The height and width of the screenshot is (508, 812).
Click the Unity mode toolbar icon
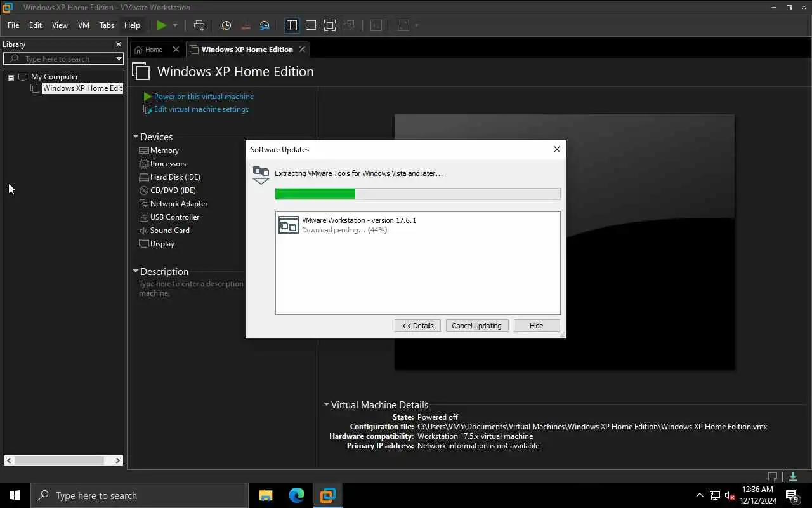pos(349,25)
